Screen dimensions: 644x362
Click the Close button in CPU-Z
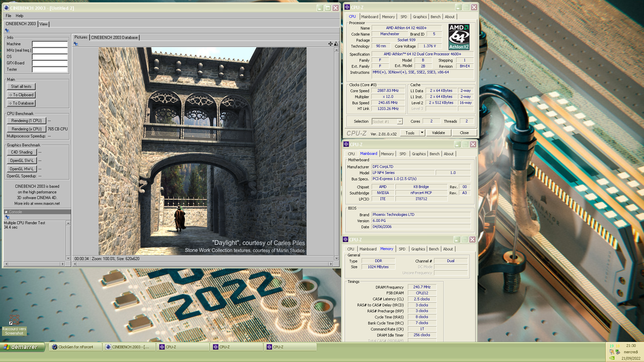point(464,133)
